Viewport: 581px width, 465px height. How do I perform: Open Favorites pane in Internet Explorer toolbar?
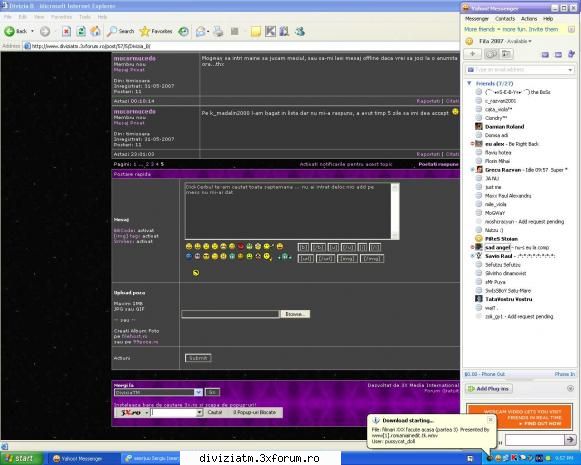click(156, 31)
